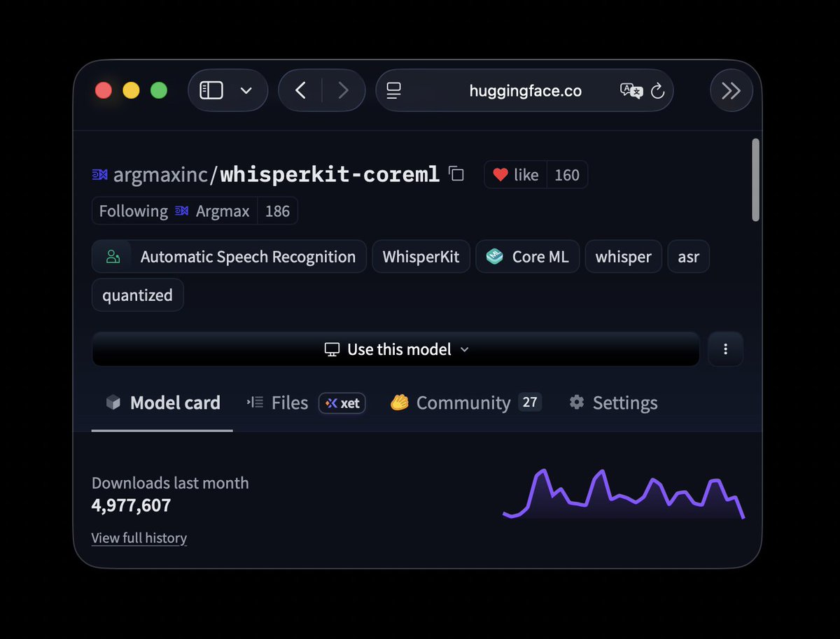Click the downloads trend sparkline chart
The width and height of the screenshot is (840, 639).
point(624,494)
